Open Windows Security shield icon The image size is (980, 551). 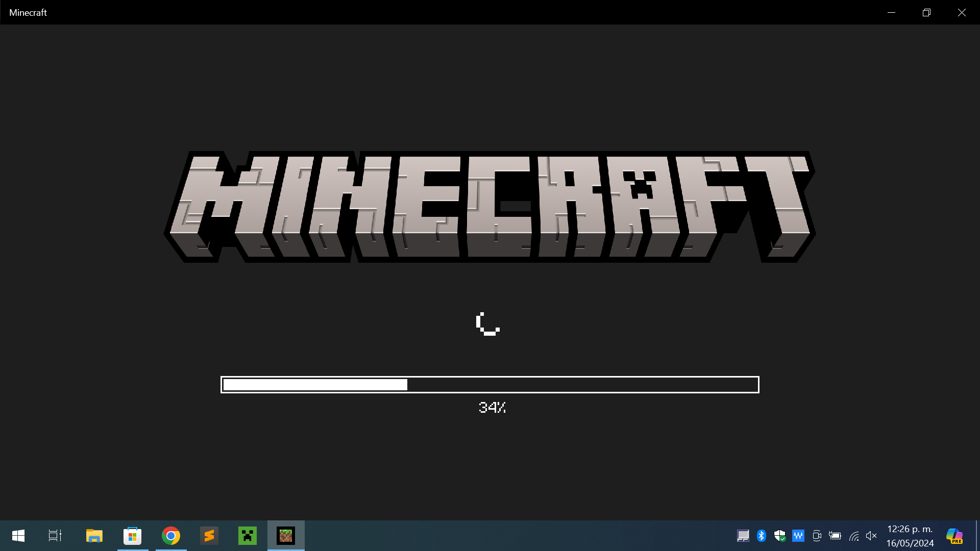pos(779,536)
